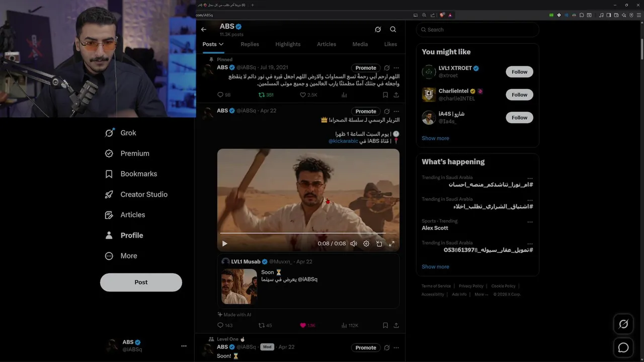The width and height of the screenshot is (644, 362).
Task: Like the pinned post with 2.5K likes
Action: click(x=308, y=95)
